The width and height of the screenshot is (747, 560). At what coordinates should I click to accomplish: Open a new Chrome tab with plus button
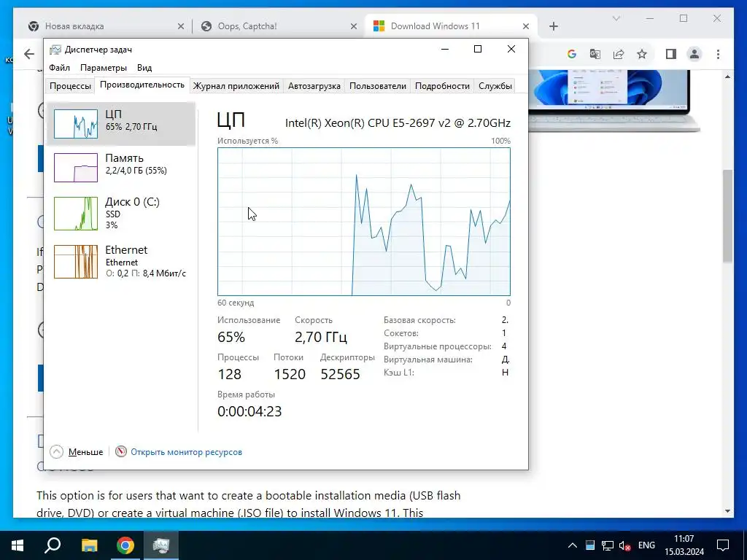coord(553,26)
